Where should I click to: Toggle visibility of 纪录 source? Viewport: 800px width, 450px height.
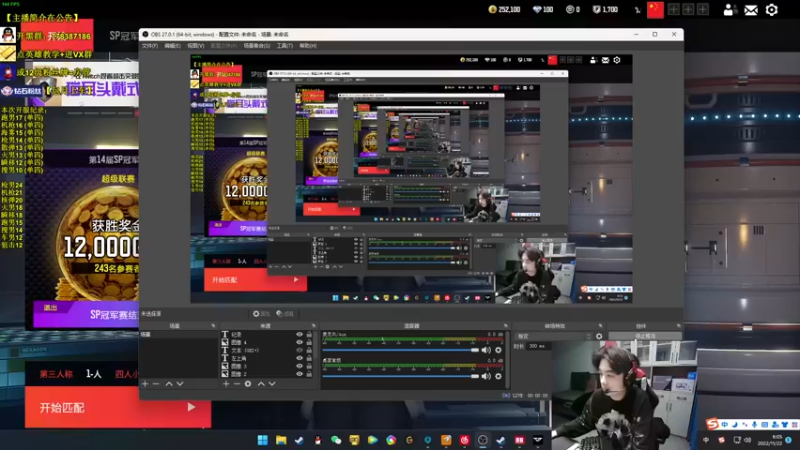299,335
